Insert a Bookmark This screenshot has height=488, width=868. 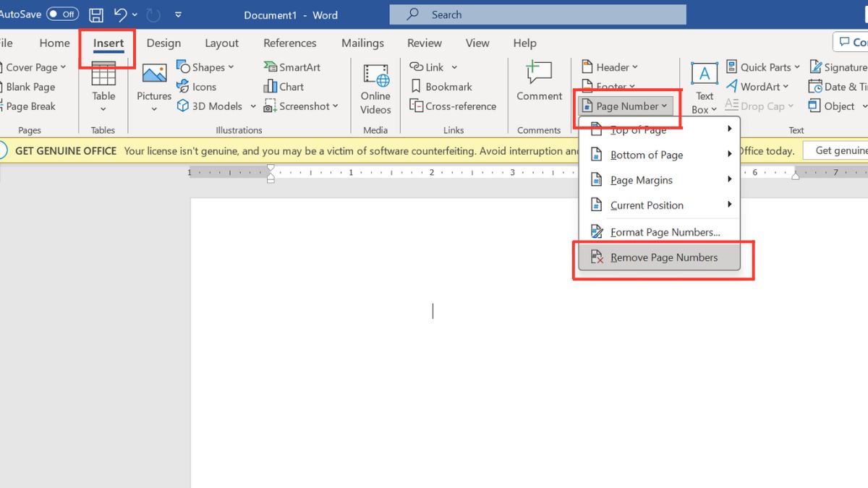441,87
